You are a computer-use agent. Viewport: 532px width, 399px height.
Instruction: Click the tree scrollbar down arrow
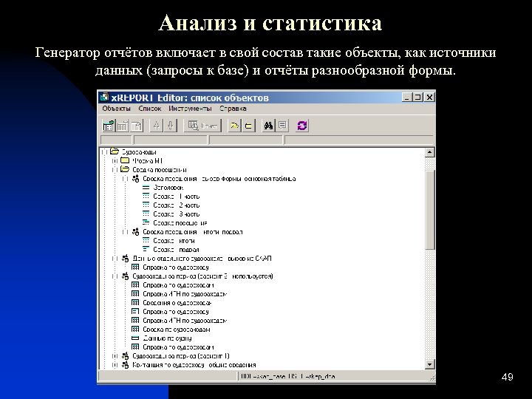coord(430,365)
